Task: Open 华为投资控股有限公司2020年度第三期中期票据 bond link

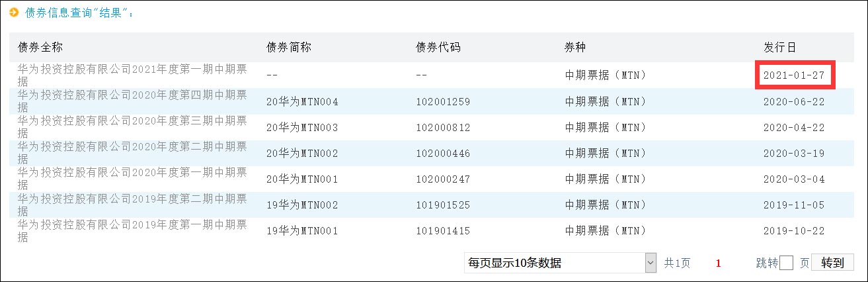Action: pos(133,126)
